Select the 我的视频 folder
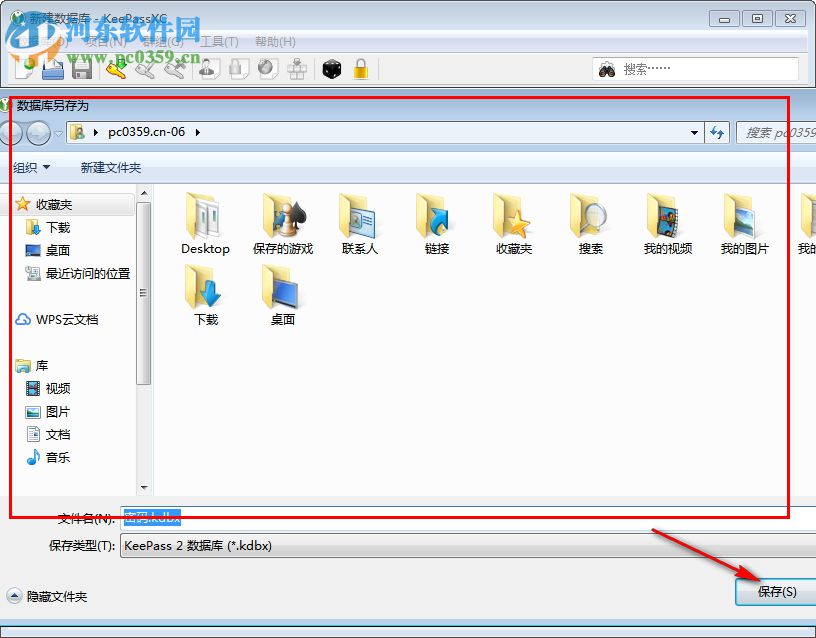Image resolution: width=816 pixels, height=638 pixels. [668, 224]
